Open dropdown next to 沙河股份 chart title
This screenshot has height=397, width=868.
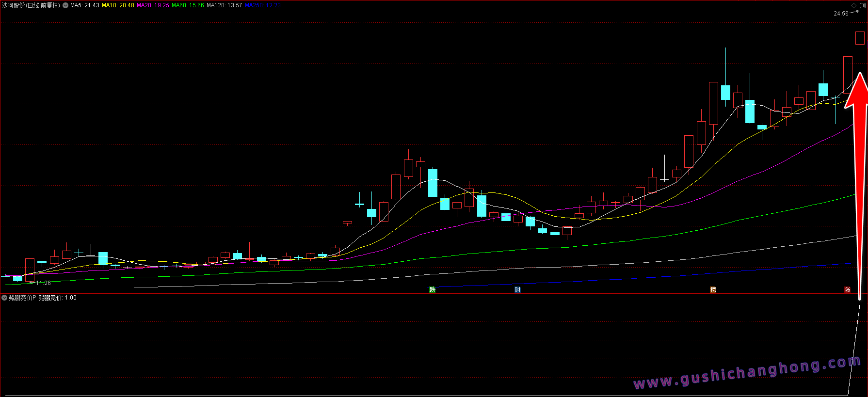coord(65,5)
